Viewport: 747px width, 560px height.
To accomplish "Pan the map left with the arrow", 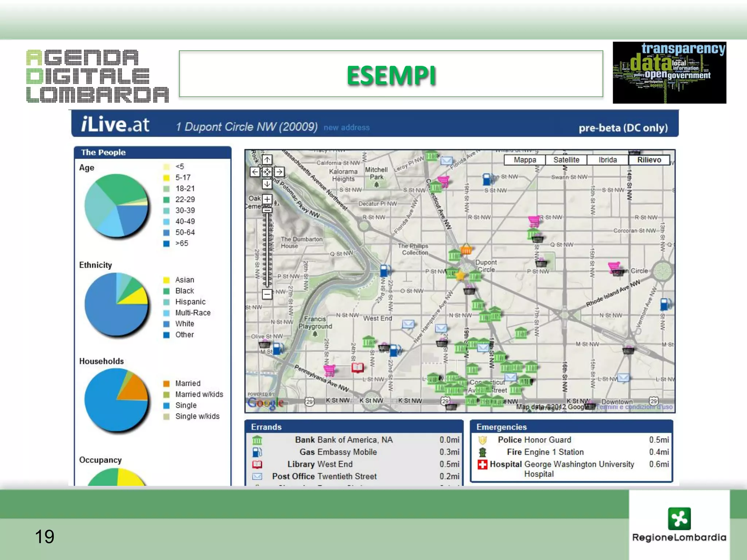I will tap(255, 172).
